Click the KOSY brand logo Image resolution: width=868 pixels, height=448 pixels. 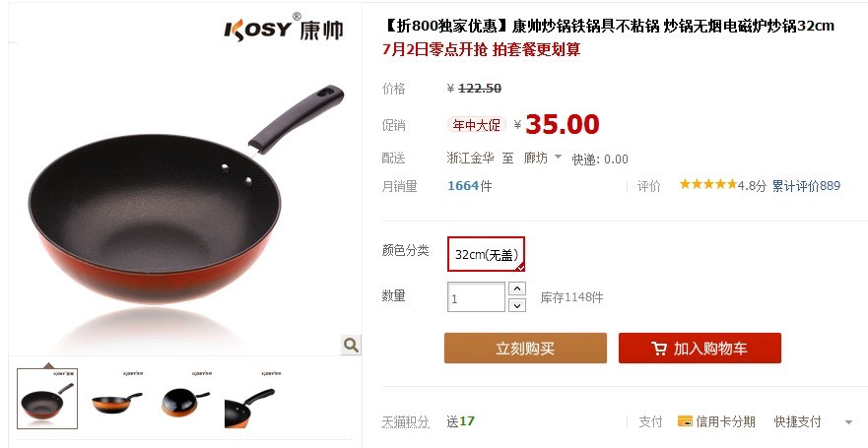pos(284,28)
